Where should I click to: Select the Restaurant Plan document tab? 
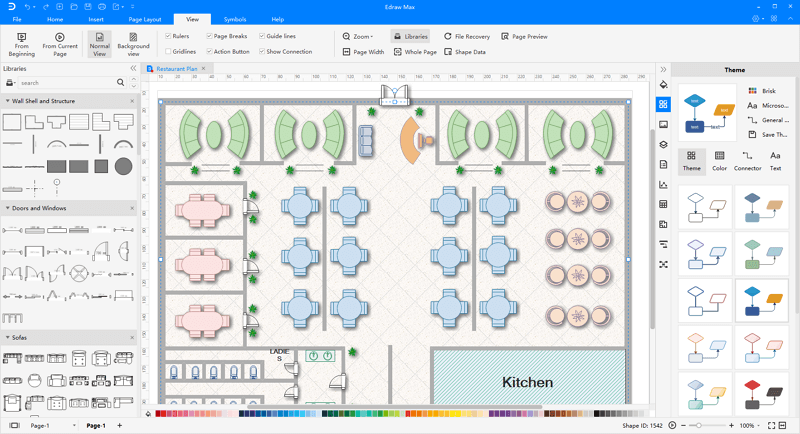[177, 68]
